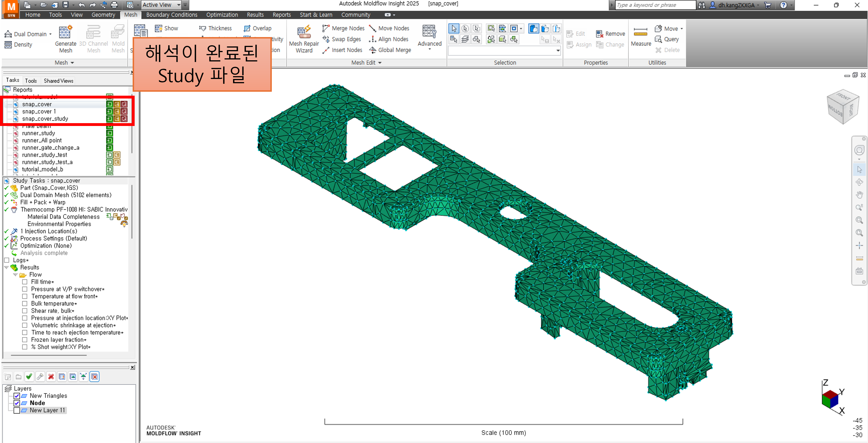868x443 pixels.
Task: Open the Optimization ribbon tab
Action: (222, 15)
